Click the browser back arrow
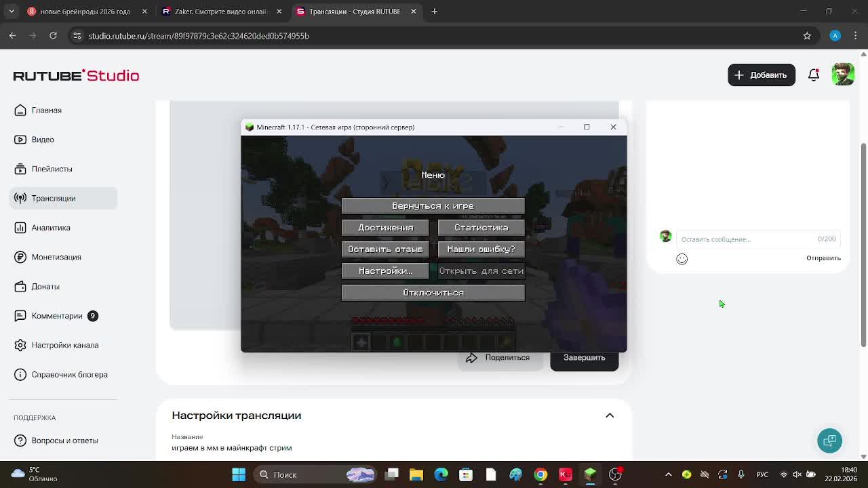The image size is (868, 488). [12, 36]
